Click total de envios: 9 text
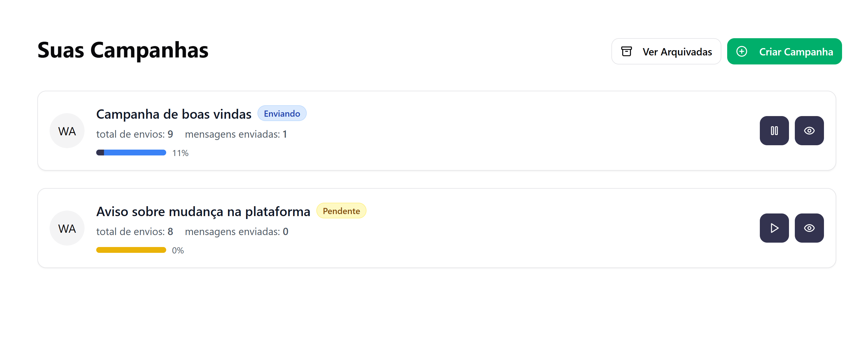868x345 pixels. pyautogui.click(x=134, y=134)
